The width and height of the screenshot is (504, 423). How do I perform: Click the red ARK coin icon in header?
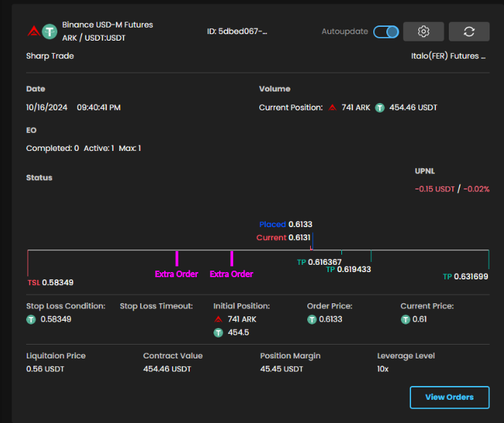click(33, 31)
